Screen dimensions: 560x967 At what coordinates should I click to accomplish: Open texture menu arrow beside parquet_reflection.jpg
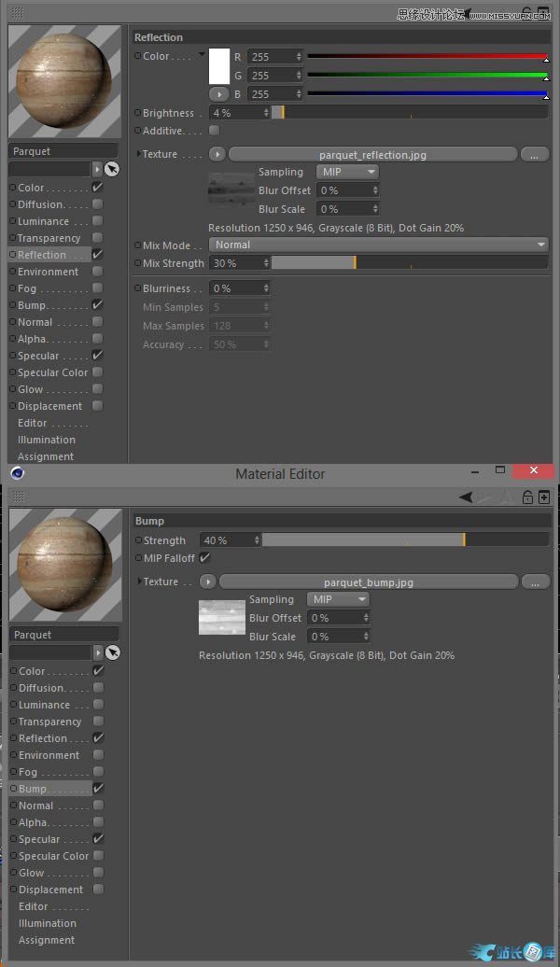tap(217, 154)
